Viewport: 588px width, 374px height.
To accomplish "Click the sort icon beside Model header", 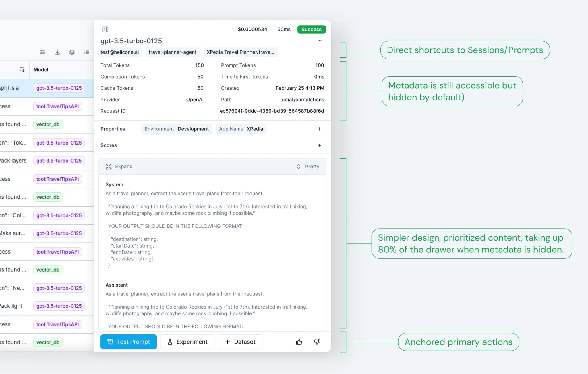I will point(22,70).
